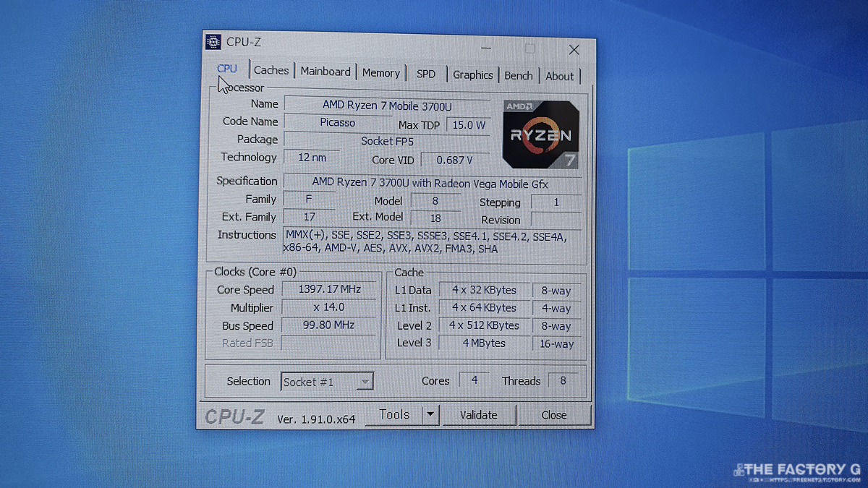Click the Specification field text

pyautogui.click(x=432, y=184)
